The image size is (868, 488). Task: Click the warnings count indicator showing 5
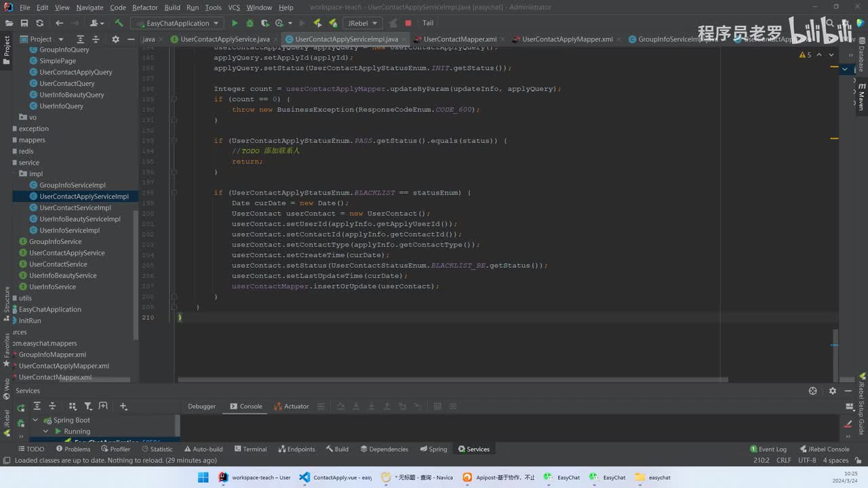click(806, 55)
